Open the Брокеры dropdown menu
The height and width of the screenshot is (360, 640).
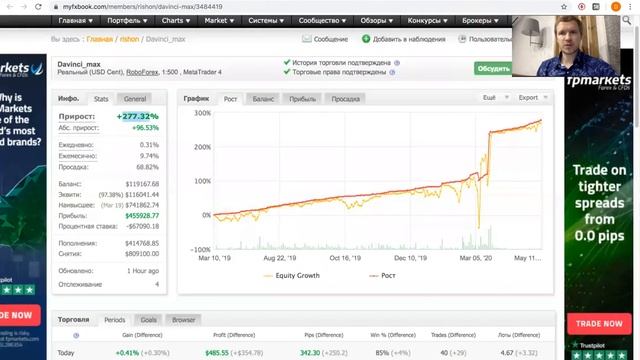click(x=480, y=20)
